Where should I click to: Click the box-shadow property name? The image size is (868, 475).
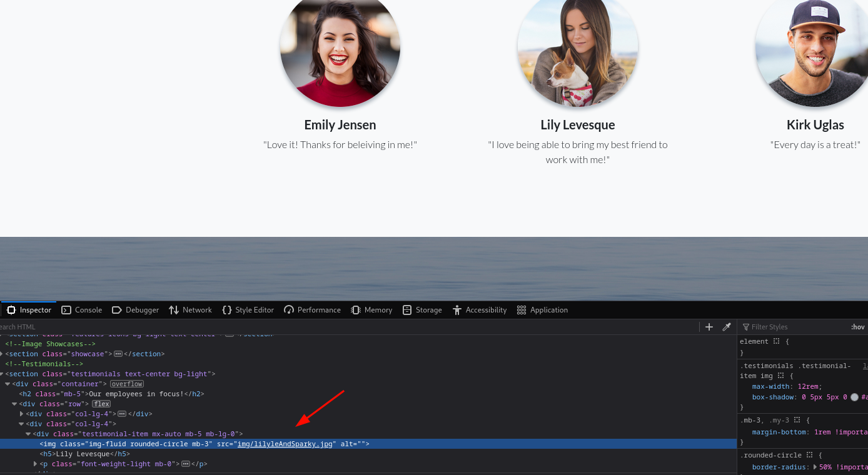click(772, 397)
